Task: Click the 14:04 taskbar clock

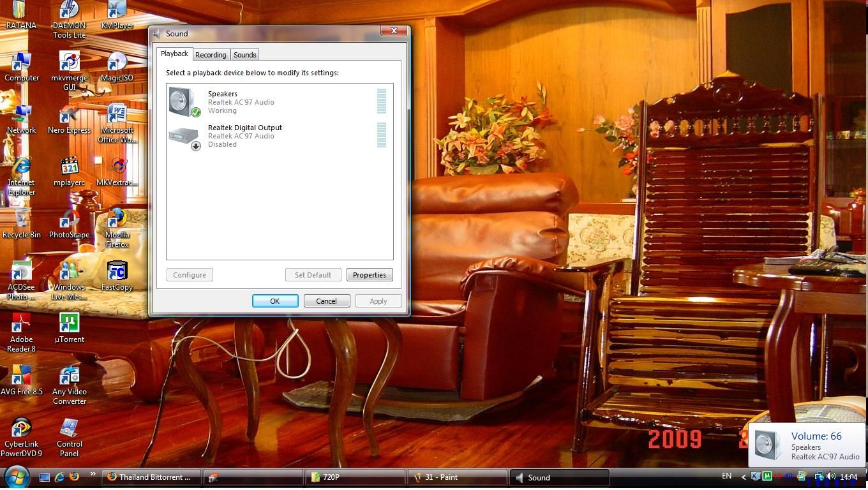Action: tap(848, 477)
